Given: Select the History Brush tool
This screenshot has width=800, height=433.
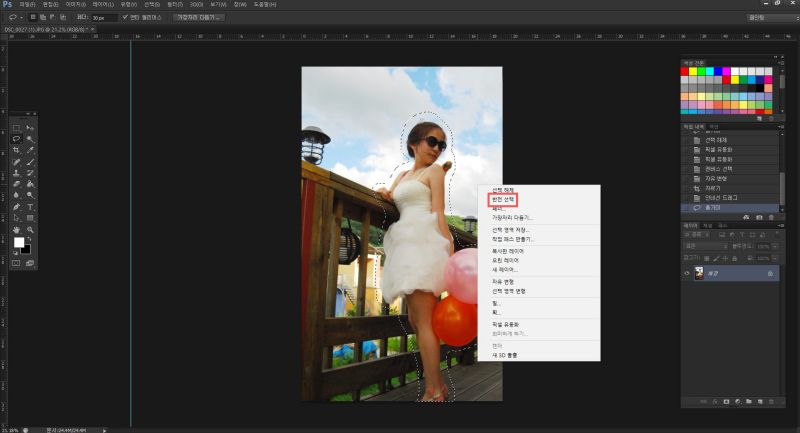Looking at the screenshot, I should click(30, 173).
